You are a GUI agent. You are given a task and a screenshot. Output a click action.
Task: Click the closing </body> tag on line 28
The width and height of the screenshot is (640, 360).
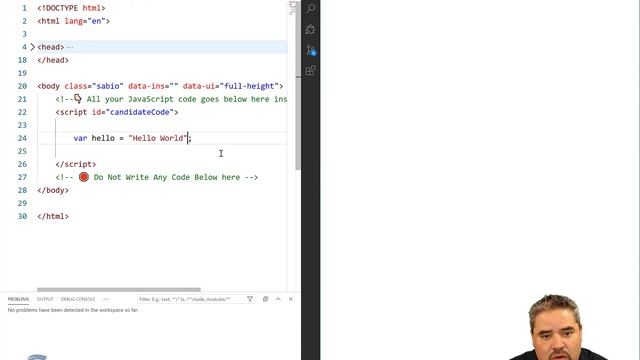(53, 190)
